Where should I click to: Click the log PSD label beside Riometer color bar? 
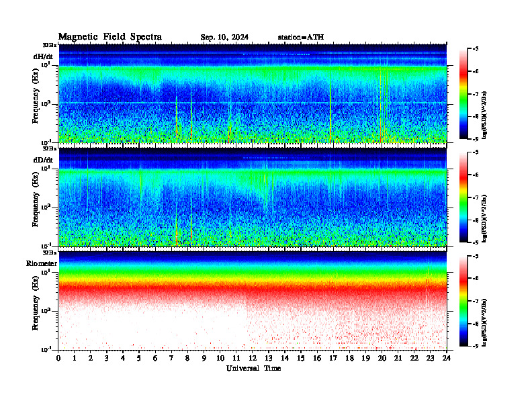click(485, 322)
